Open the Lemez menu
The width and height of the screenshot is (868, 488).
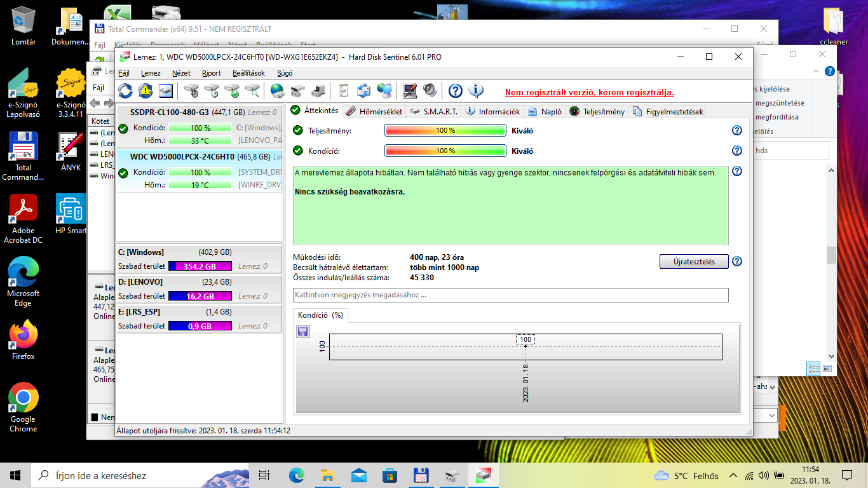151,73
